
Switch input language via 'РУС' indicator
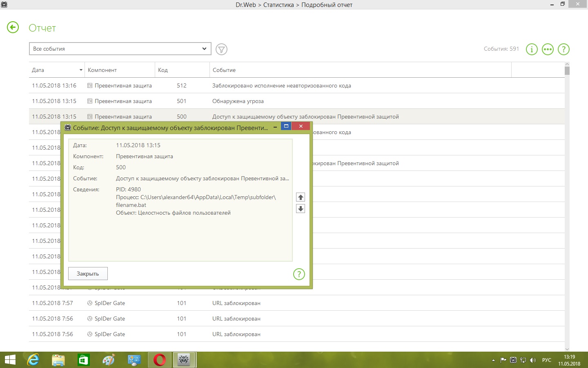tap(546, 360)
